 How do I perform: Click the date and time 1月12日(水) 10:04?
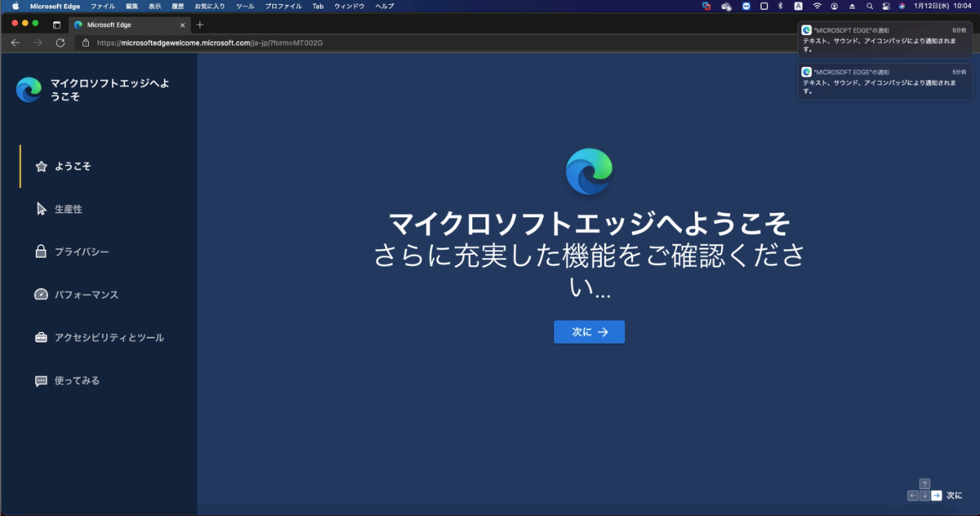coord(942,6)
